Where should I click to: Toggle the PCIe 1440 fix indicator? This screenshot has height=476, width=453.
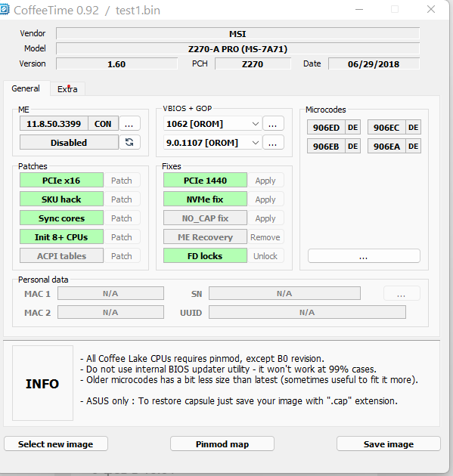point(205,181)
